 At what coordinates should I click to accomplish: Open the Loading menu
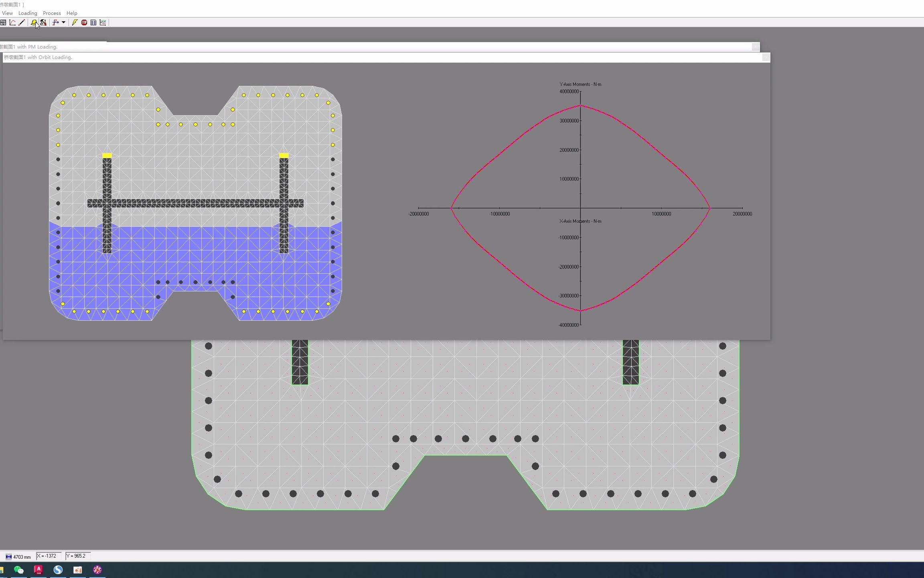[28, 13]
